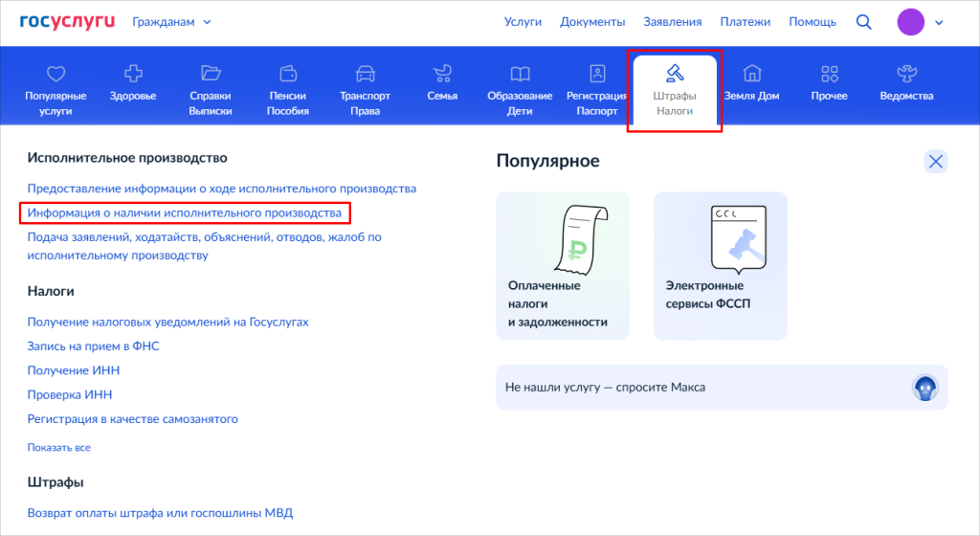Open the Семья stroller icon
Viewport: 980px width, 536px height.
coord(442,75)
